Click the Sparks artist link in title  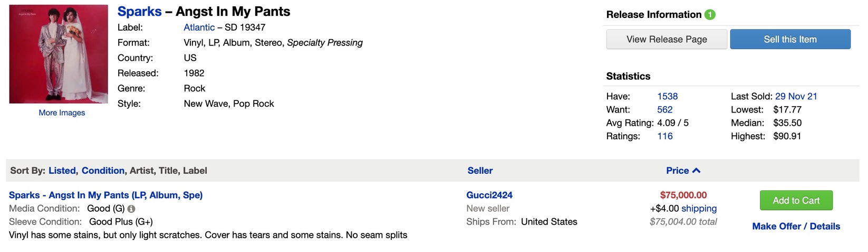pos(139,12)
